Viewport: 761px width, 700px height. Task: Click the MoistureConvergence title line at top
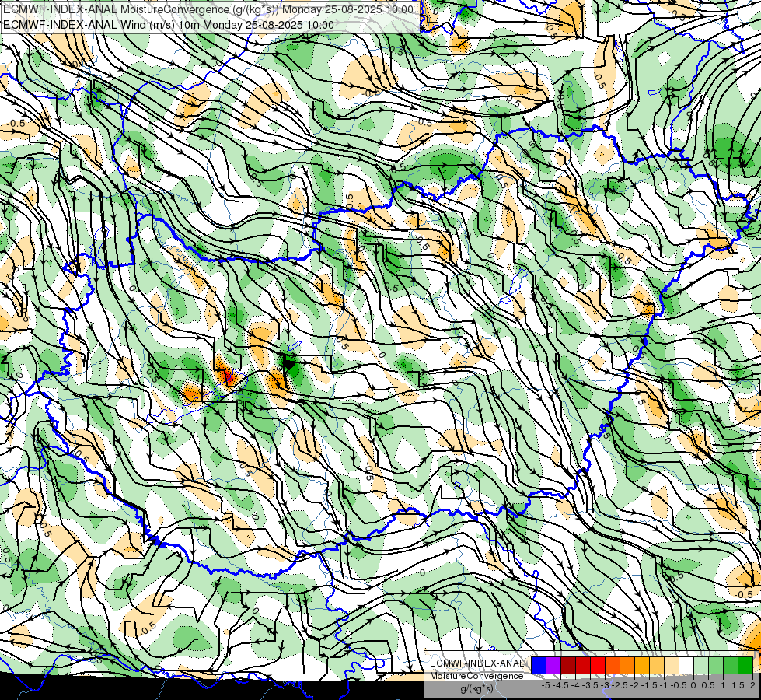point(208,9)
